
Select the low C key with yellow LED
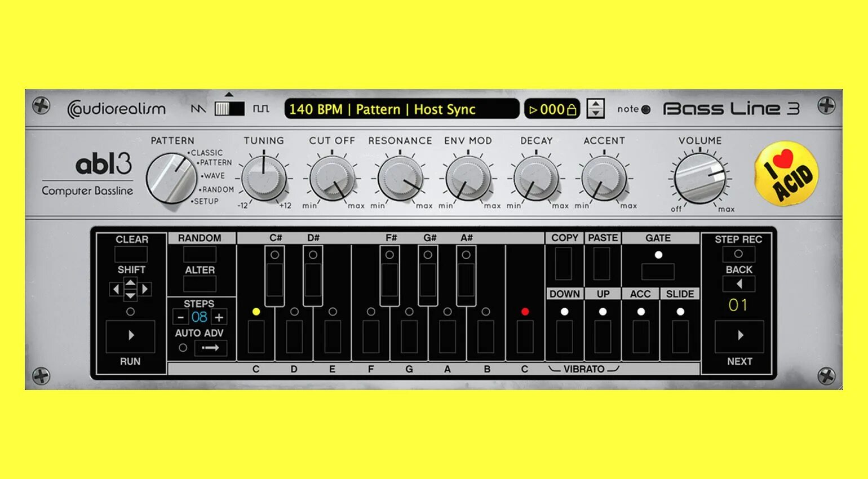point(256,336)
